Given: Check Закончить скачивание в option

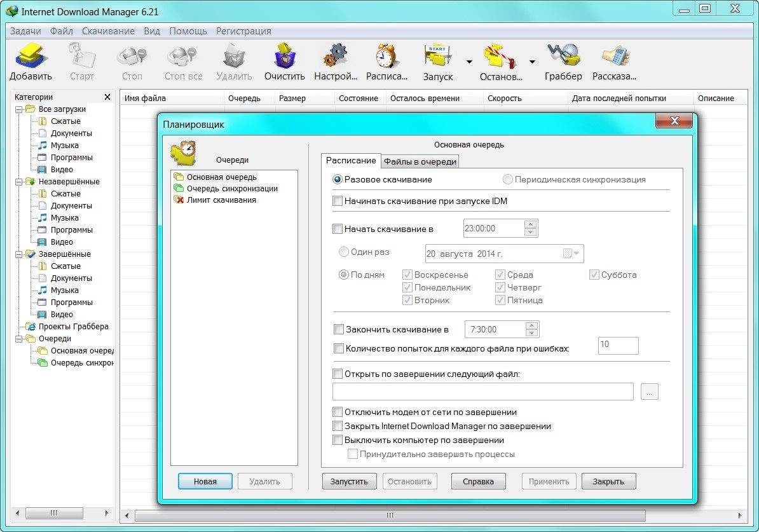Looking at the screenshot, I should (339, 330).
